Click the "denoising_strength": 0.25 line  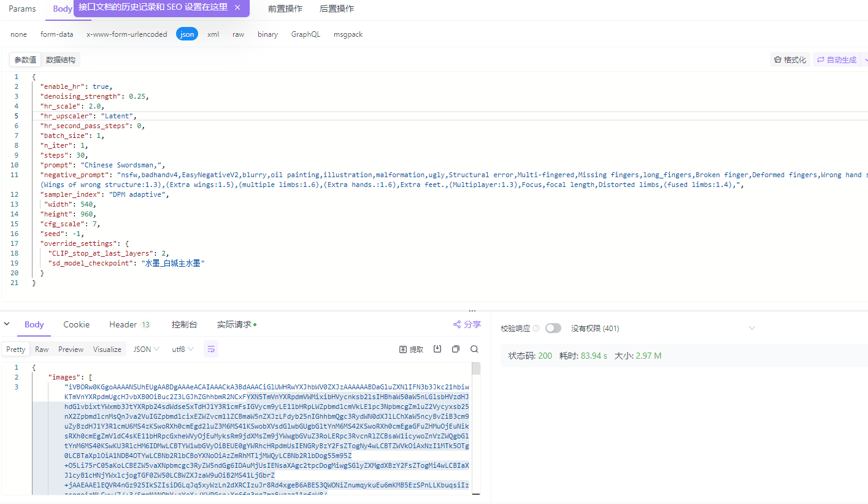click(94, 96)
